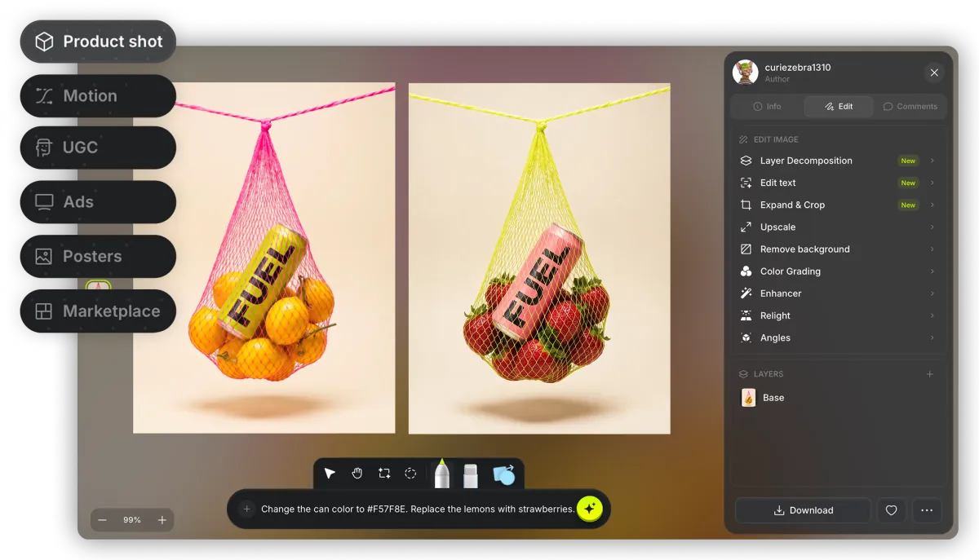Image resolution: width=979 pixels, height=560 pixels.
Task: Expand the Upscale chevron
Action: (932, 227)
